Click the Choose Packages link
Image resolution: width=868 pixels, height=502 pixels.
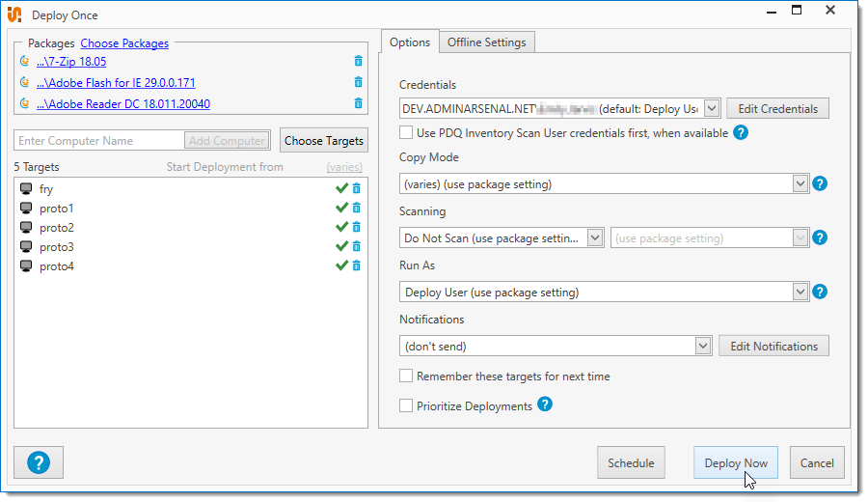point(124,43)
